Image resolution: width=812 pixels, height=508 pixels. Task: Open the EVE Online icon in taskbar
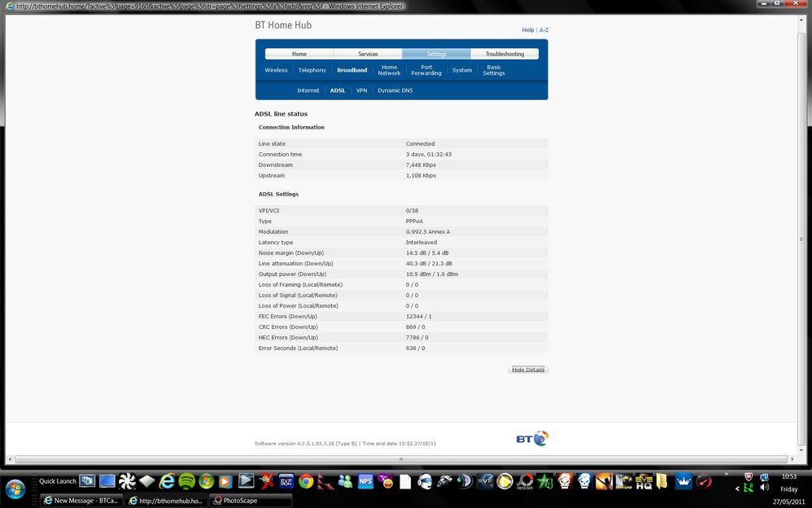click(485, 481)
